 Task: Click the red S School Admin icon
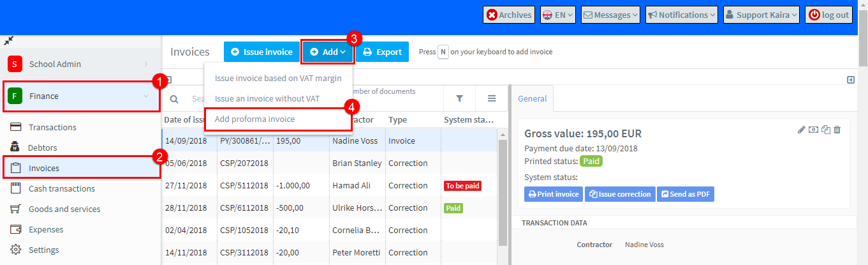pyautogui.click(x=15, y=64)
